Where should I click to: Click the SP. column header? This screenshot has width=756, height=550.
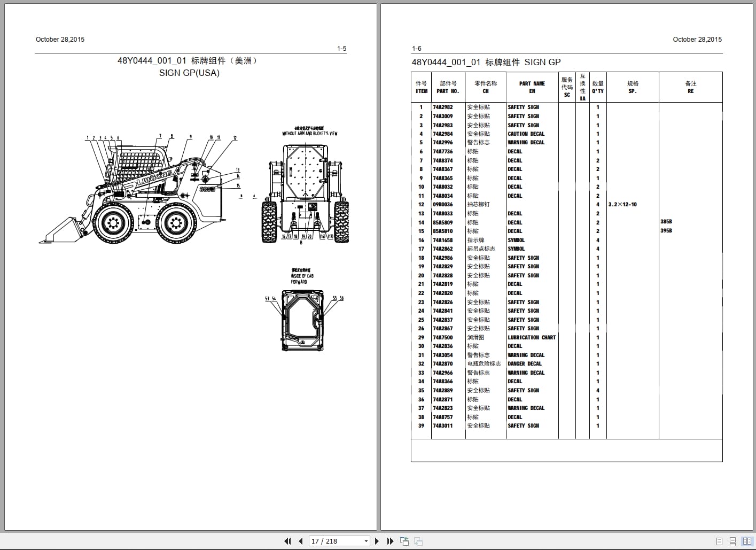pyautogui.click(x=633, y=87)
